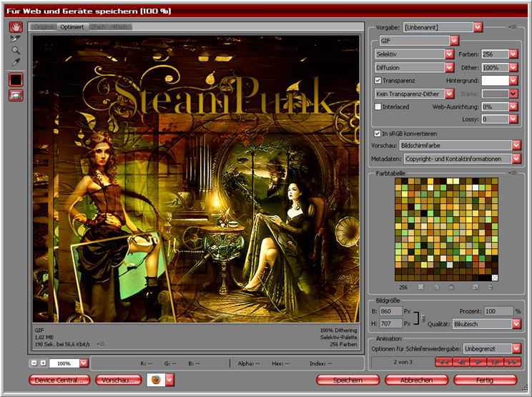Image resolution: width=532 pixels, height=397 pixels.
Task: Open the optimize panel menu icon
Action: click(x=513, y=26)
